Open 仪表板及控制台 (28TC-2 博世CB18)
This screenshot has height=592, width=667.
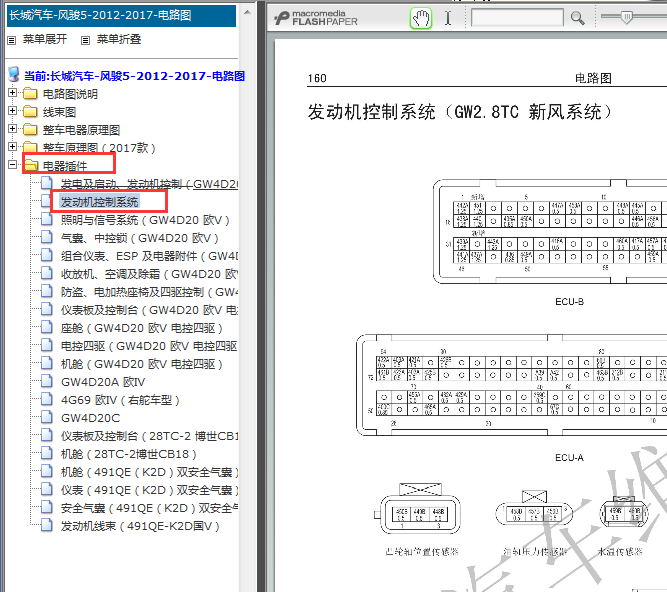(149, 436)
